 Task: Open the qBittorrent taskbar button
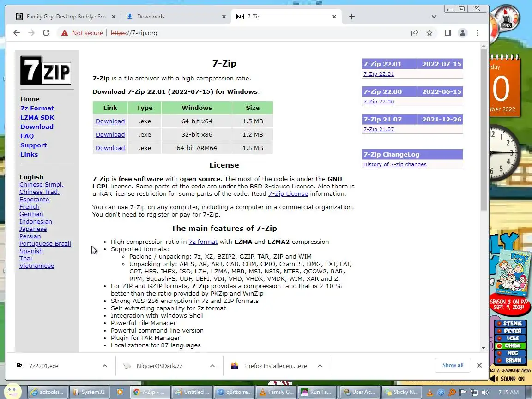[x=235, y=392]
